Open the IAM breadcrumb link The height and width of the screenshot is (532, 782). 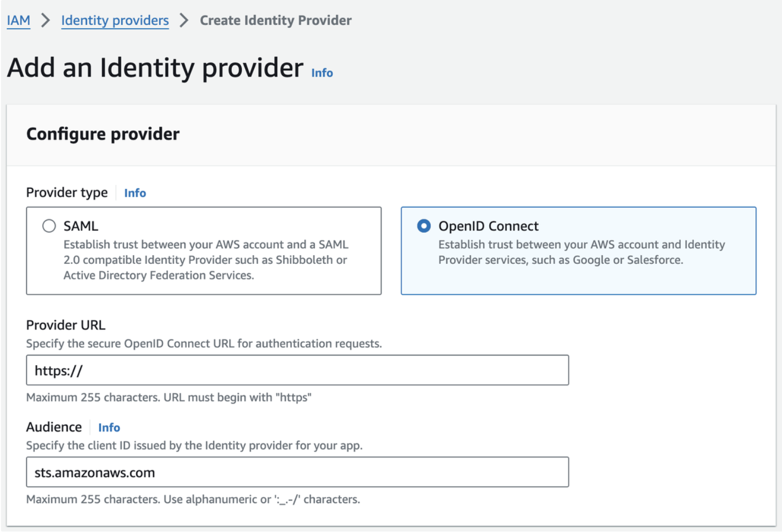click(18, 20)
